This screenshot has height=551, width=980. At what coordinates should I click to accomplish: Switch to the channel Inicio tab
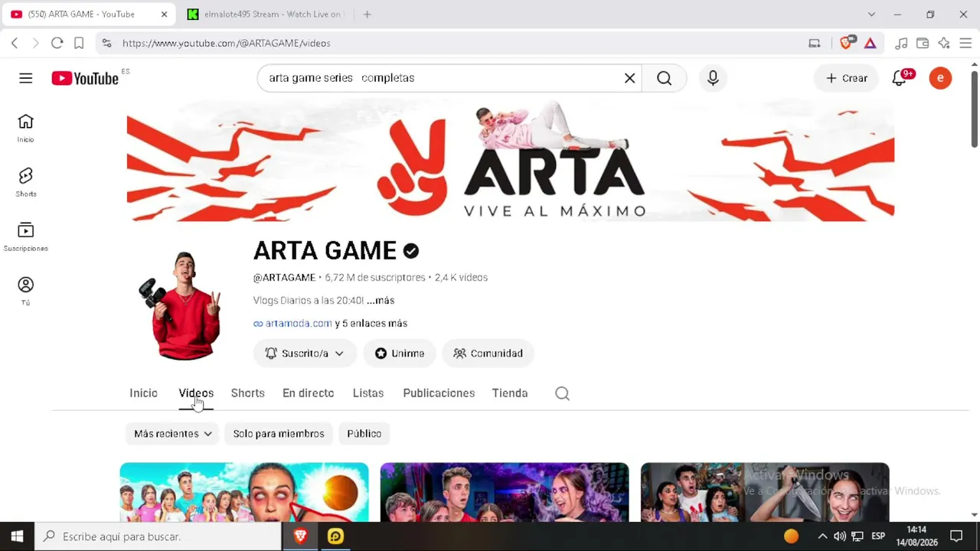pyautogui.click(x=143, y=393)
